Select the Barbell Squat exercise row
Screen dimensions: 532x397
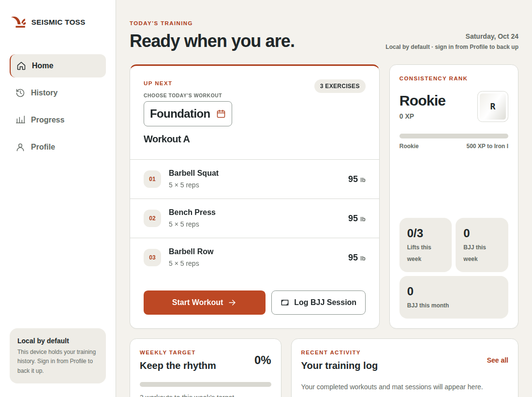click(x=254, y=179)
